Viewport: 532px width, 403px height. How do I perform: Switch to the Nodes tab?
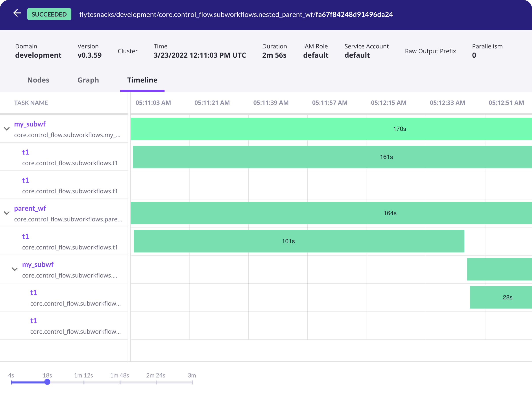tap(38, 80)
